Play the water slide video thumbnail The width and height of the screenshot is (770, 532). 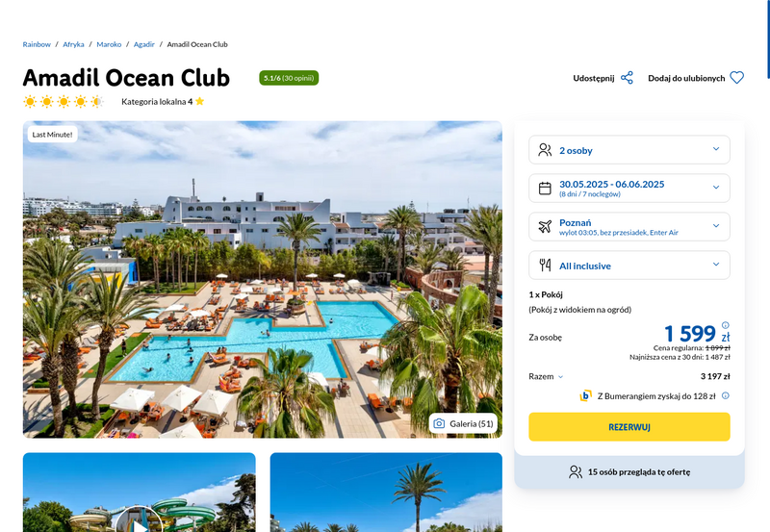(139, 522)
